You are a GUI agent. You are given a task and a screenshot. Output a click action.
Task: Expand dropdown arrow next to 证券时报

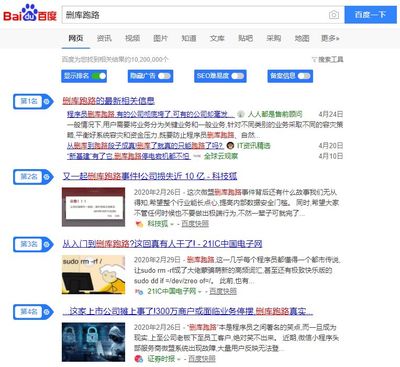tap(179, 359)
